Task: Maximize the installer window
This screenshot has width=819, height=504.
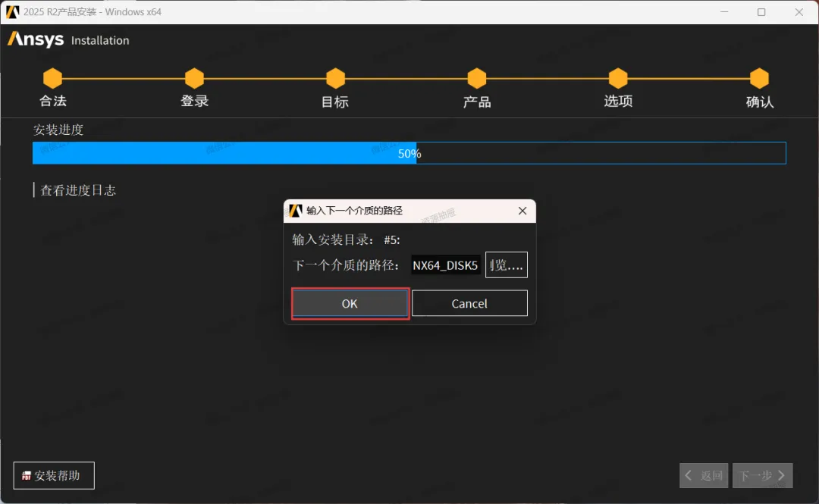Action: pyautogui.click(x=761, y=11)
